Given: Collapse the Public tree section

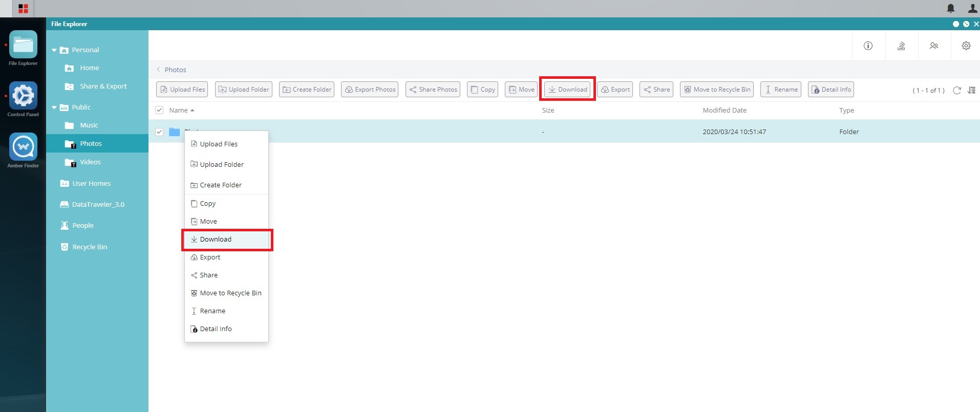Looking at the screenshot, I should tap(54, 107).
